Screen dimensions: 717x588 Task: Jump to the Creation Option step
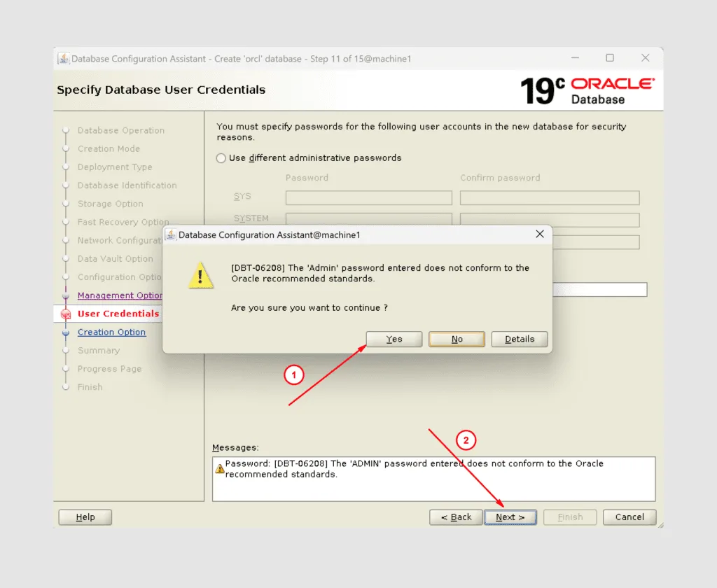click(x=111, y=332)
